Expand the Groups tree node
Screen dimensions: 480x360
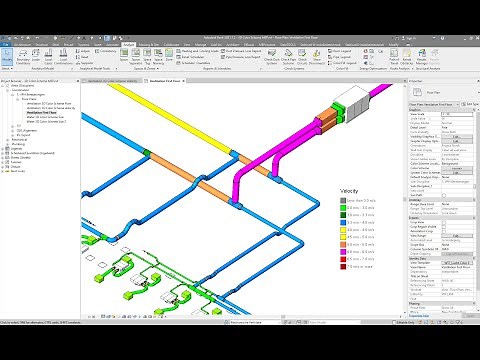click(3, 167)
